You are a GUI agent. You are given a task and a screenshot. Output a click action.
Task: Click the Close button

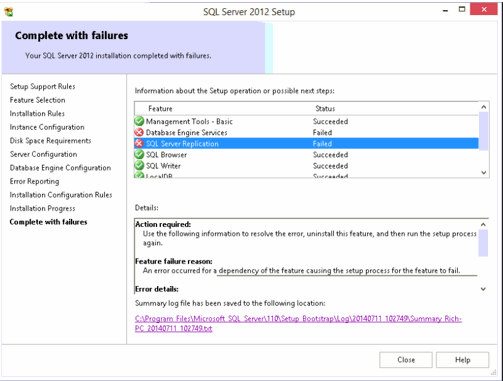point(406,360)
